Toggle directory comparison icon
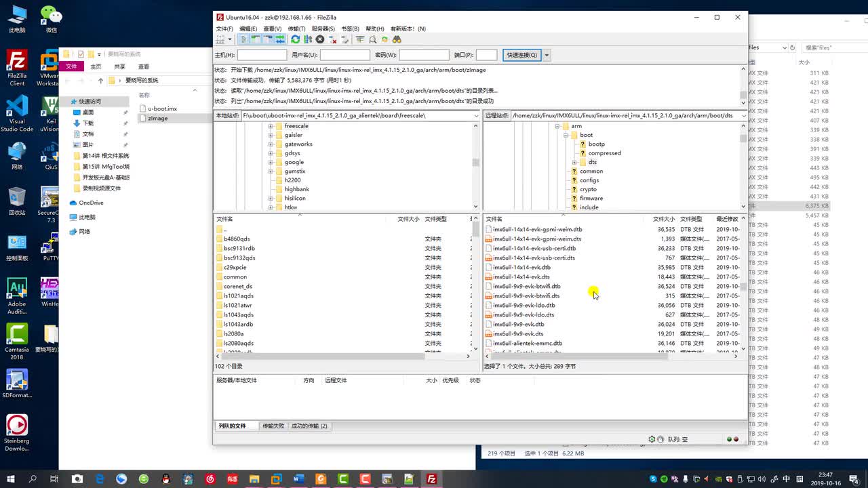This screenshot has width=868, height=488. 372,39
